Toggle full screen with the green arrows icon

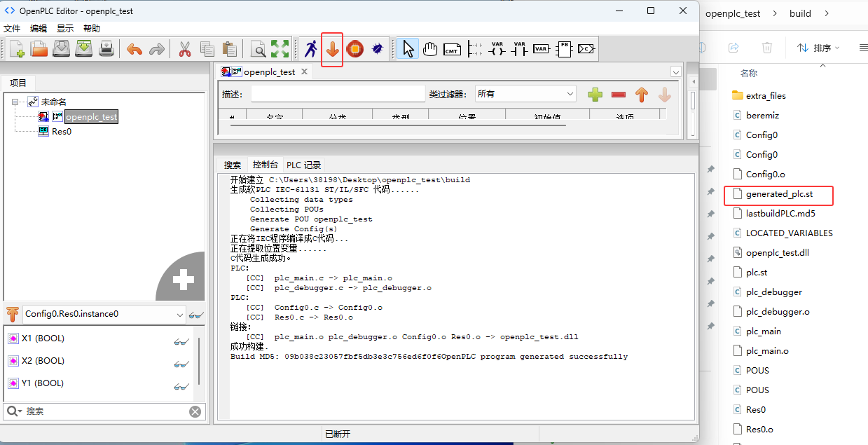(280, 48)
